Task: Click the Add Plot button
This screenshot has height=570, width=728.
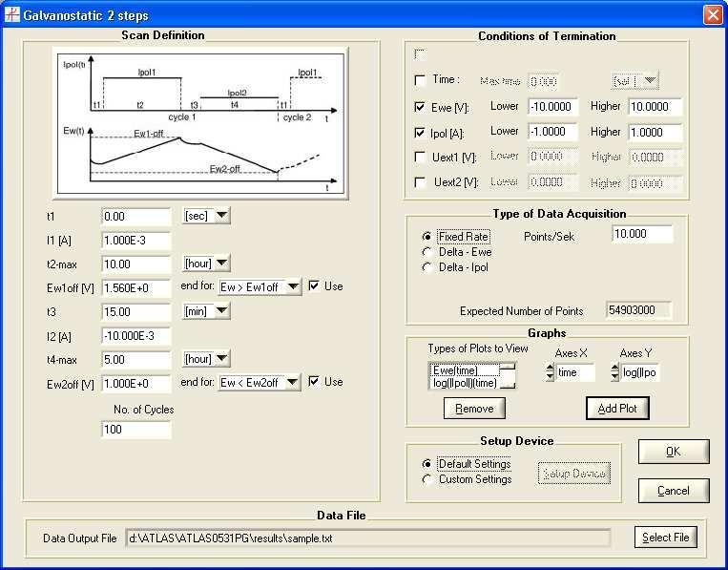Action: pos(617,409)
